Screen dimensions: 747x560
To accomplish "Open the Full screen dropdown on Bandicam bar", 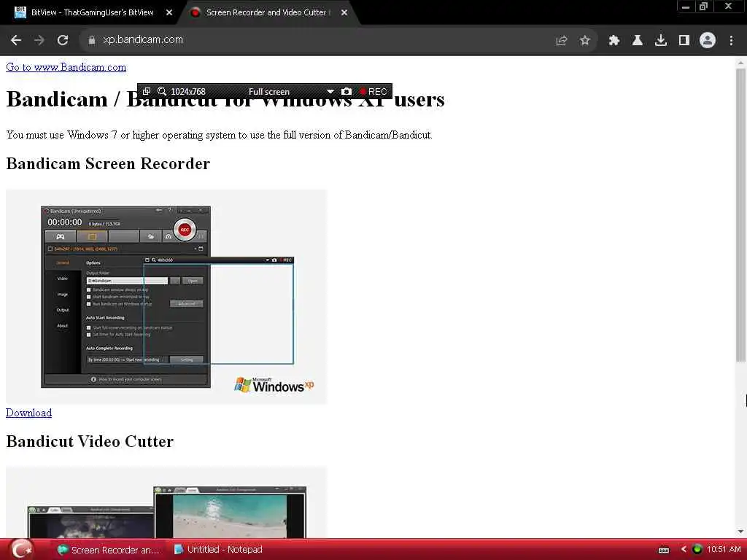I will click(x=330, y=91).
